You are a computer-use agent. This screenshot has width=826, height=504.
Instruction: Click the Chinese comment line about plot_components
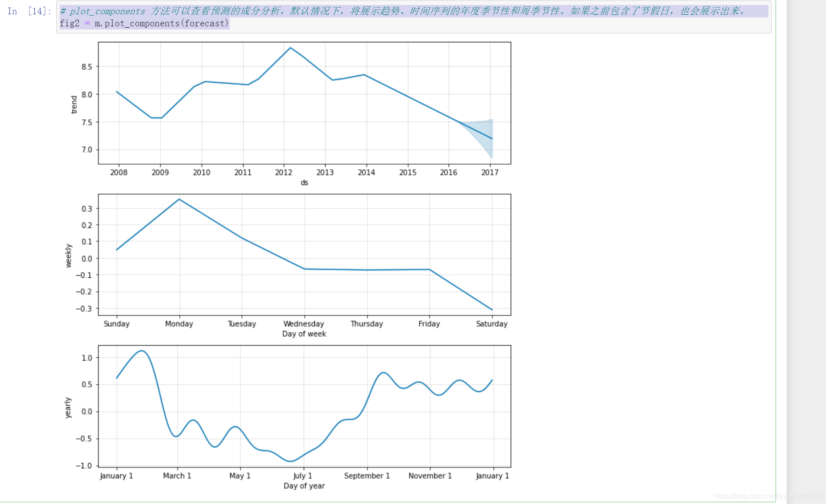tap(403, 11)
